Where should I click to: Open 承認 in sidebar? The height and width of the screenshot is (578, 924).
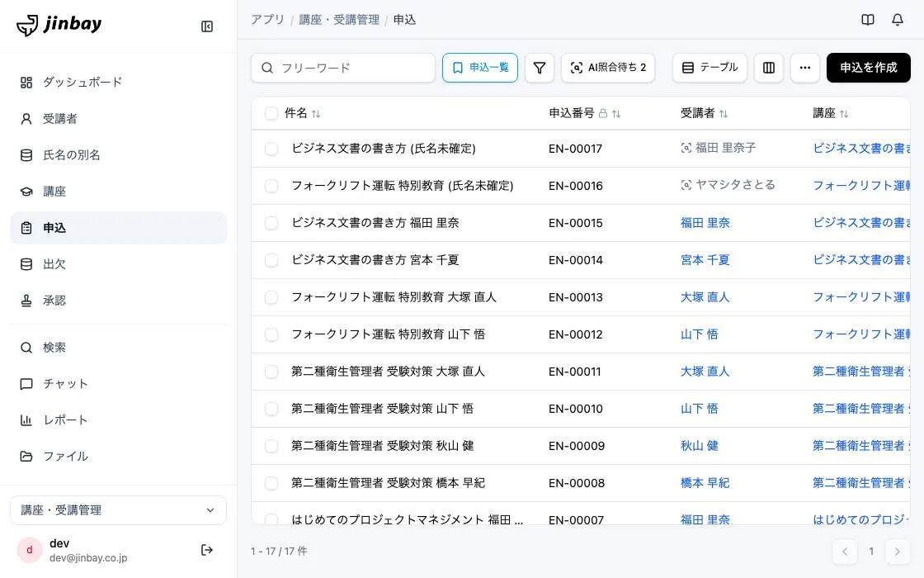tap(119, 301)
